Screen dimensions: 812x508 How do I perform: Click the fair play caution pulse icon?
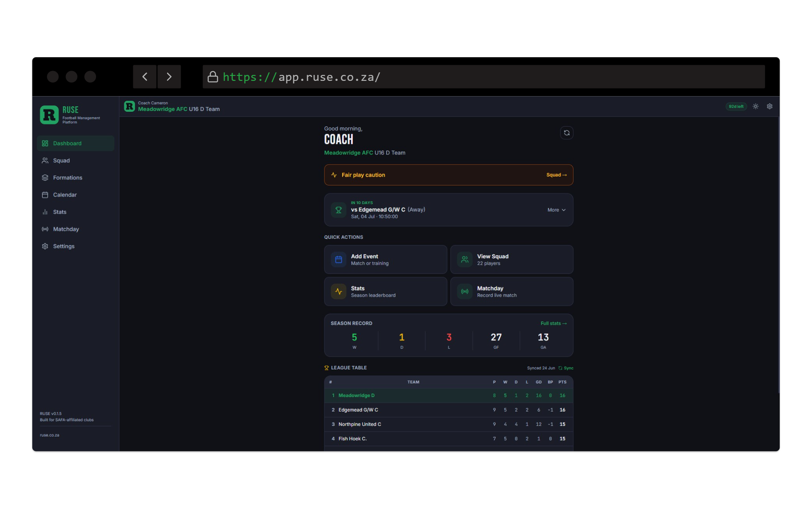tap(334, 175)
